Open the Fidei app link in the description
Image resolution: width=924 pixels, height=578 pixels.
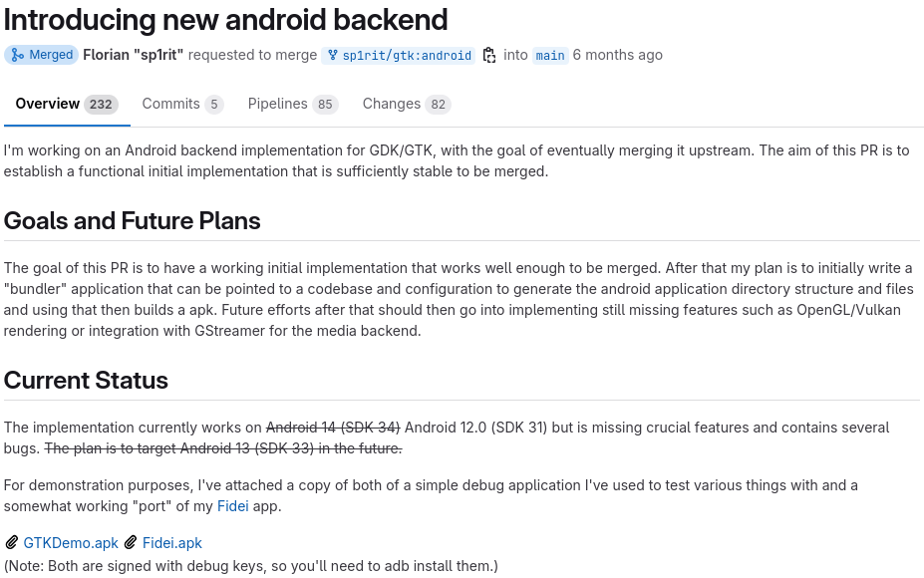click(x=232, y=505)
